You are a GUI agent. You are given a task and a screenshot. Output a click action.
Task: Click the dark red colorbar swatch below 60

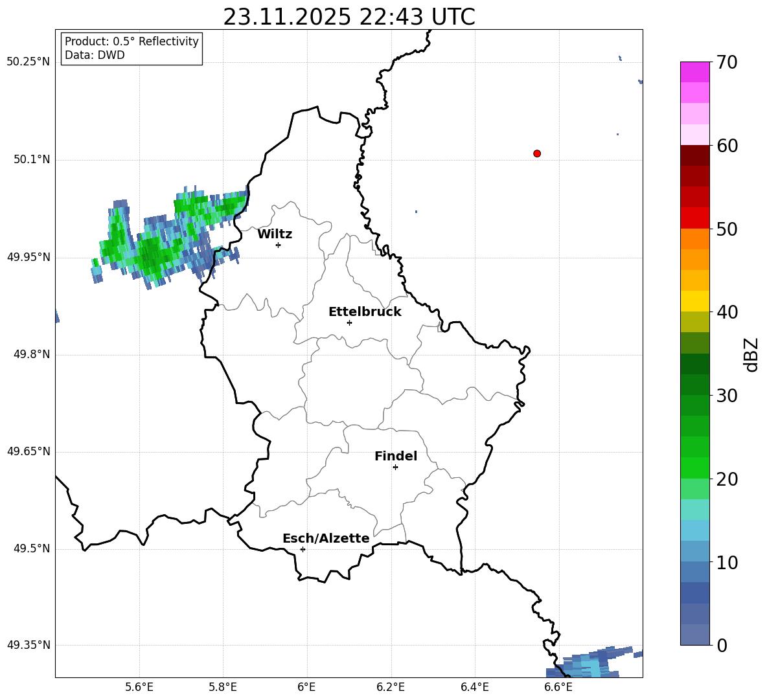695,155
